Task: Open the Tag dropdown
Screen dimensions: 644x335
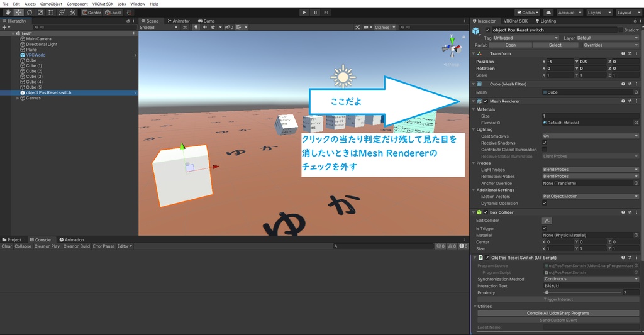Action: click(526, 38)
